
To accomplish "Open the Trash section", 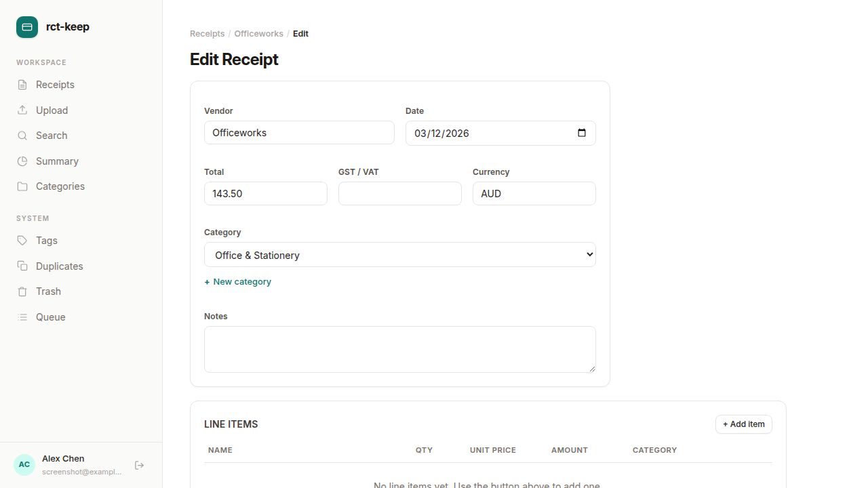I will point(48,291).
